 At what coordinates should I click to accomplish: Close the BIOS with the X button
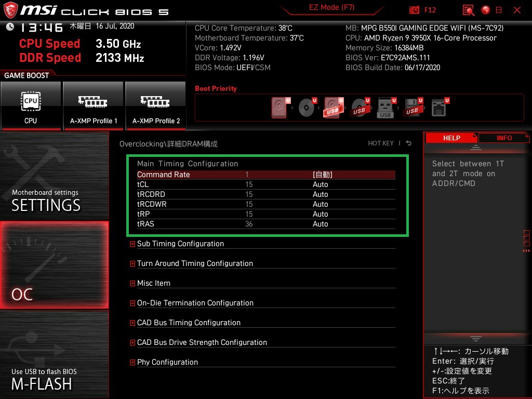tap(517, 10)
